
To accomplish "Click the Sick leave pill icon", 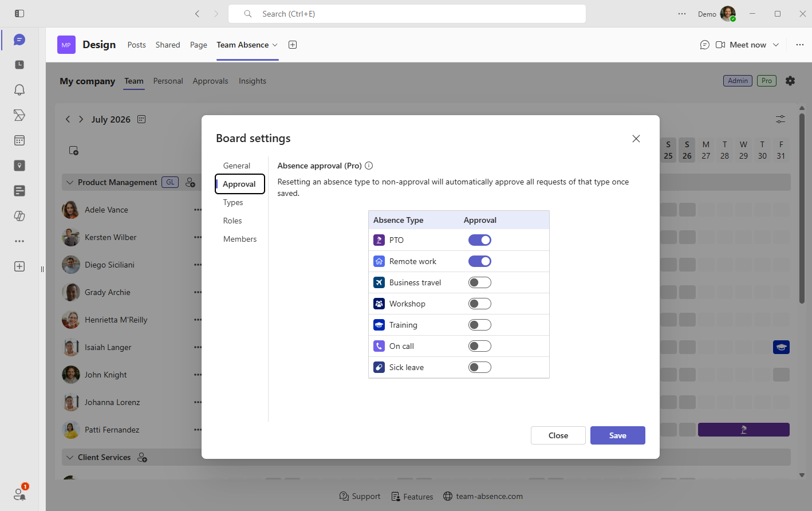I will (x=379, y=367).
